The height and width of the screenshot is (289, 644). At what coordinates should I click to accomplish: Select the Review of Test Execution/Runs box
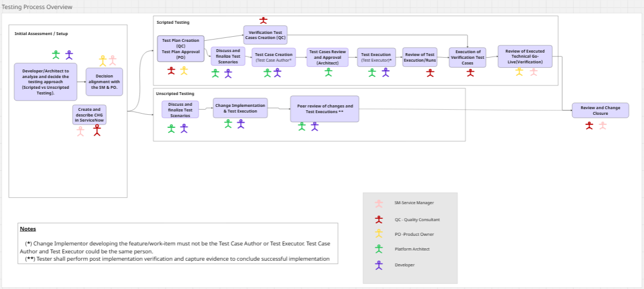pyautogui.click(x=420, y=57)
